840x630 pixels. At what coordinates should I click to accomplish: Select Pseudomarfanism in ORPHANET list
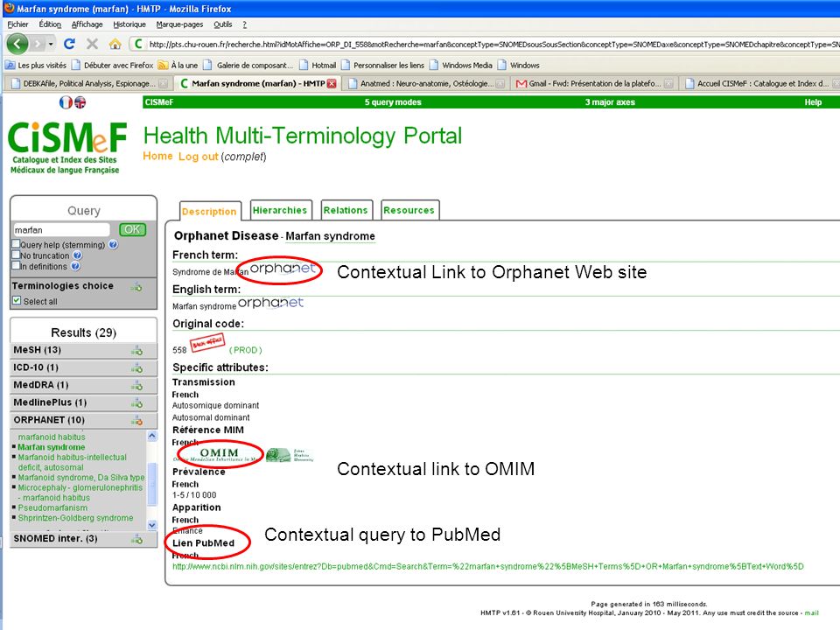52,507
